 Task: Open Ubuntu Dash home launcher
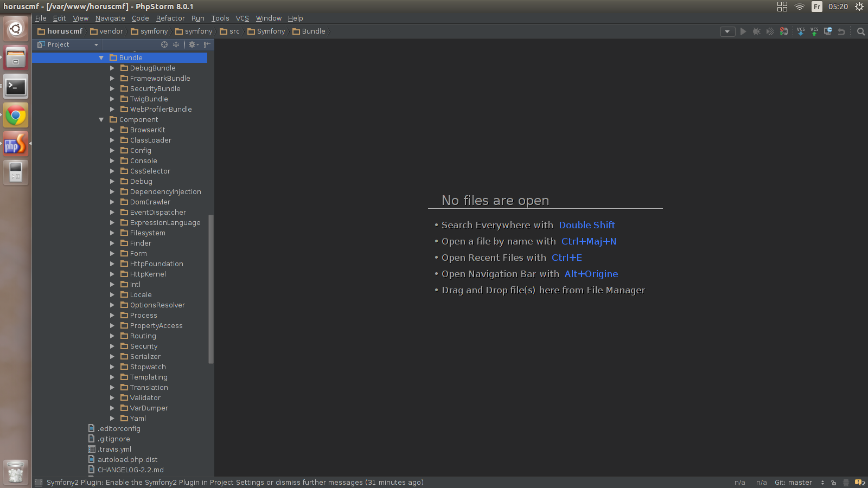click(x=16, y=29)
